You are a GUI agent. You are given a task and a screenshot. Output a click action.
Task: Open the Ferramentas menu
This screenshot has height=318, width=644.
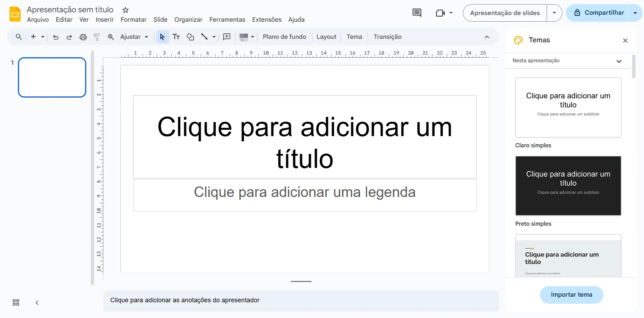(x=227, y=20)
